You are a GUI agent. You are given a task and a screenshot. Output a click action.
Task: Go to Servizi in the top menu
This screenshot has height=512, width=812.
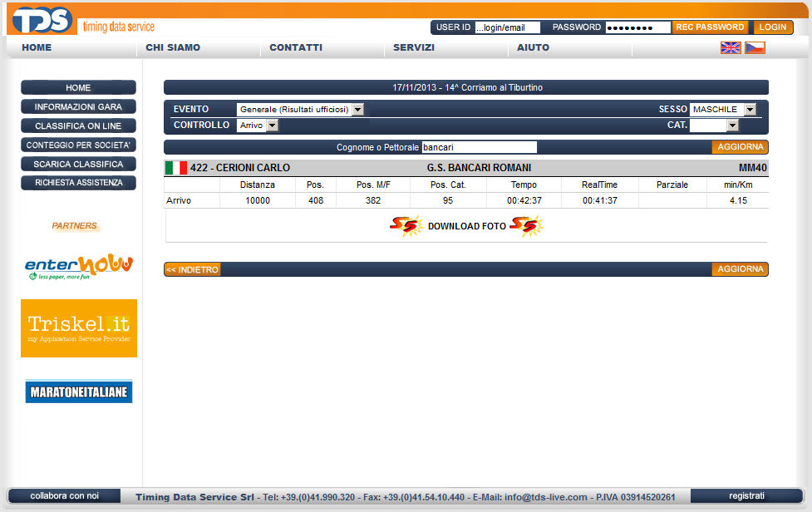point(414,47)
